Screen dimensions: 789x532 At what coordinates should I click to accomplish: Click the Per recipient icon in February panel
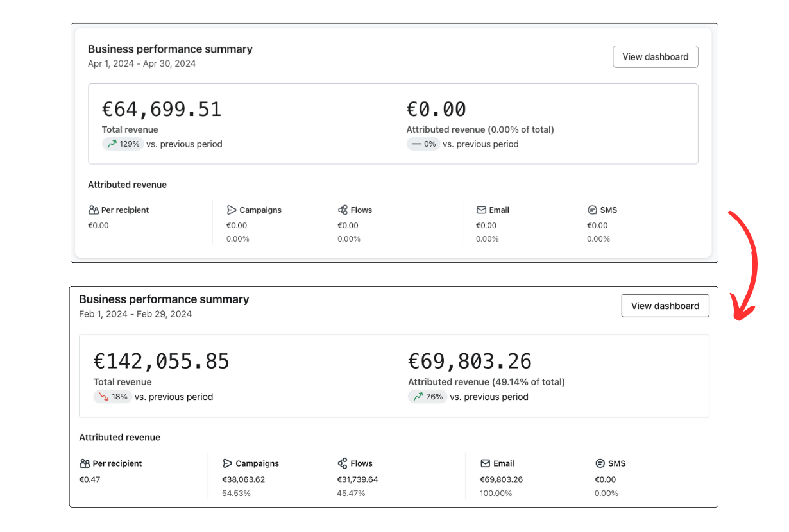pos(85,463)
